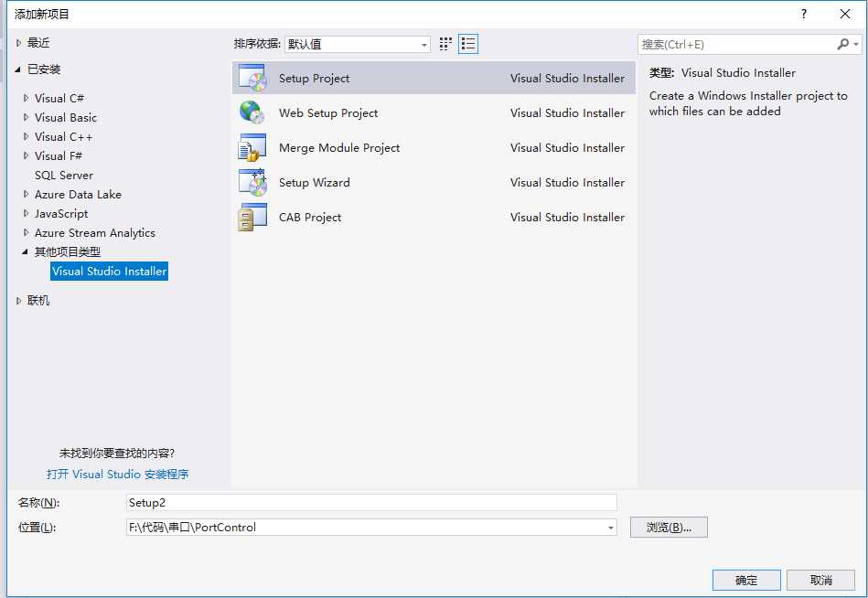Viewport: 868px width, 598px height.
Task: Expand the Azure Data Lake node
Action: tap(26, 194)
